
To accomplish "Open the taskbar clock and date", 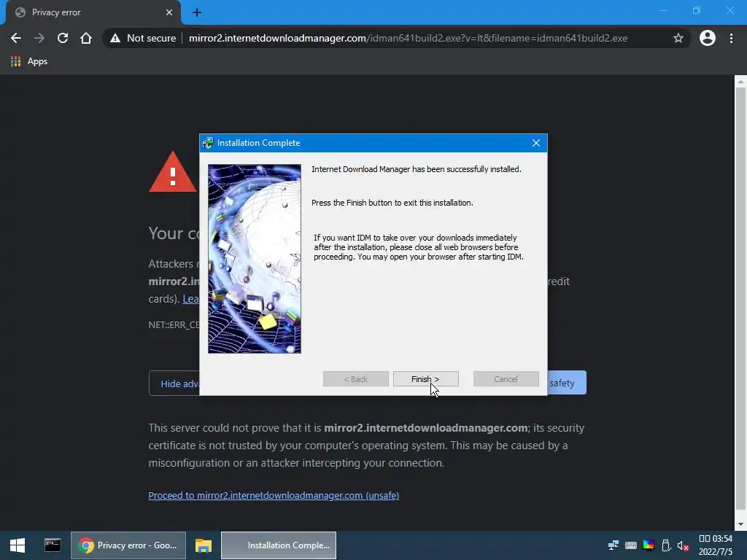I will click(x=715, y=545).
